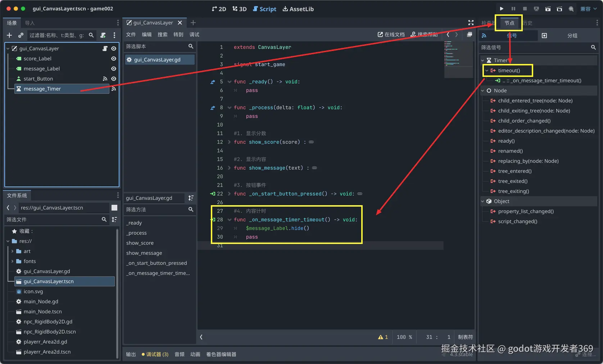Click the 信号 signals button
This screenshot has width=603, height=364.
pyautogui.click(x=508, y=36)
